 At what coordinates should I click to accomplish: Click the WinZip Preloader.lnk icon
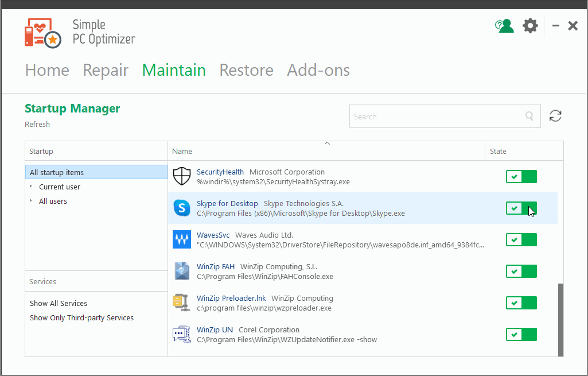coord(182,303)
